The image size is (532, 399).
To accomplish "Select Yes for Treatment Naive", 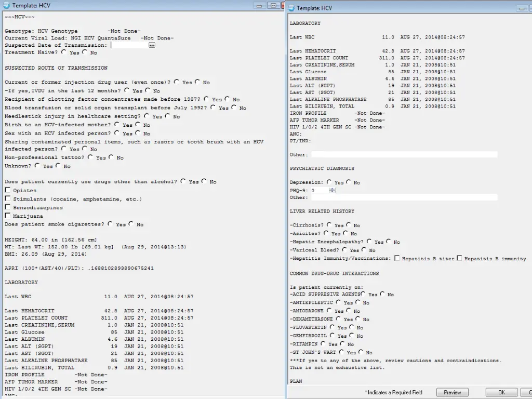I will 64,52.
